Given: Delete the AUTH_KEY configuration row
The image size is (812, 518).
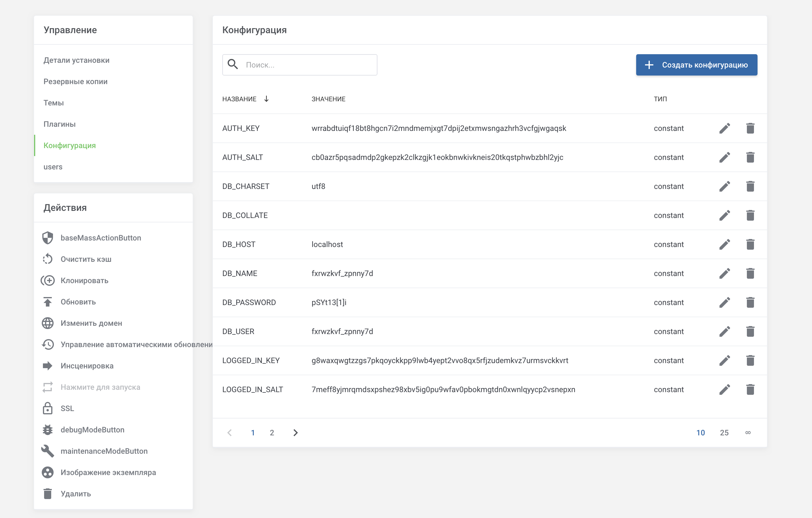Looking at the screenshot, I should point(750,128).
